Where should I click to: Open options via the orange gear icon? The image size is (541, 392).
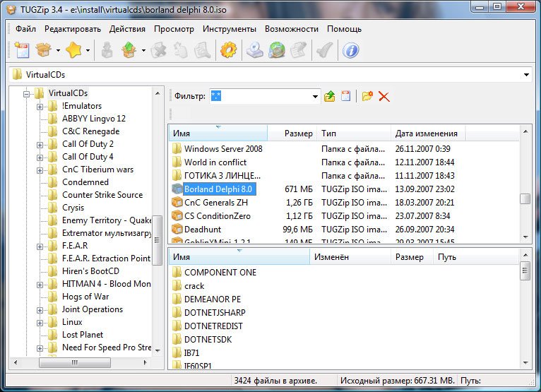click(228, 50)
